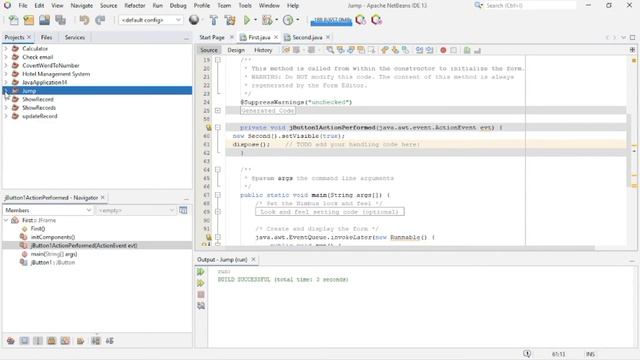The width and height of the screenshot is (640, 360).
Task: Collapse the First JFrame node in Navigator
Action: tap(6, 220)
